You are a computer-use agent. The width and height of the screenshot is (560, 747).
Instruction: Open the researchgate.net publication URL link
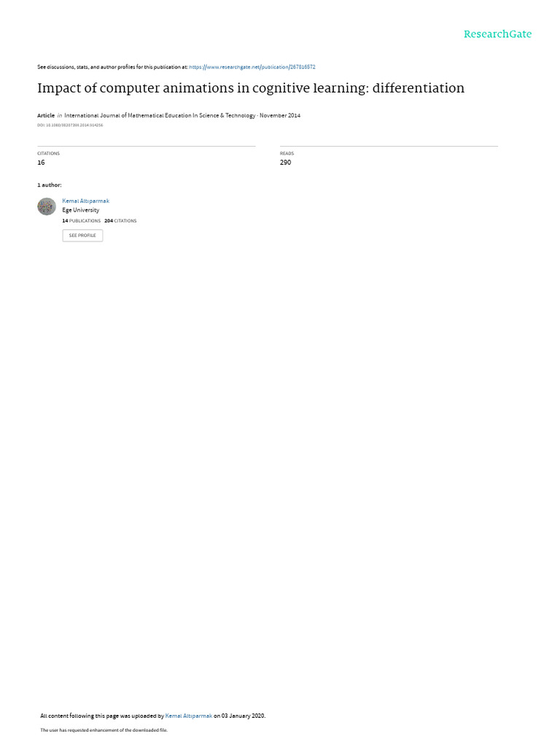pos(252,67)
